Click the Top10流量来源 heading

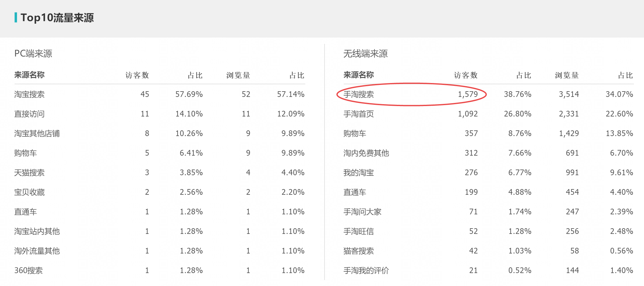click(x=57, y=18)
